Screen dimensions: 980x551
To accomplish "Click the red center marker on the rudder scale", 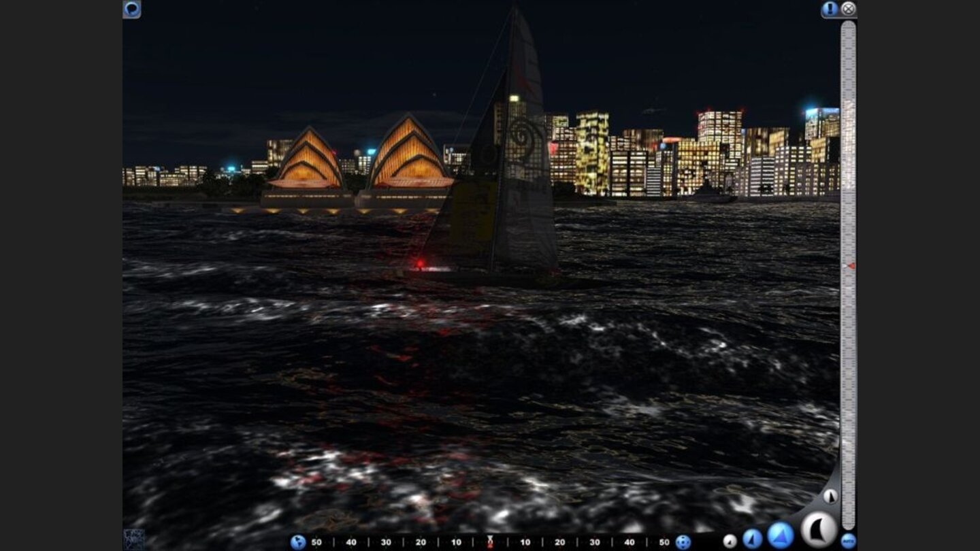I will pos(490,541).
